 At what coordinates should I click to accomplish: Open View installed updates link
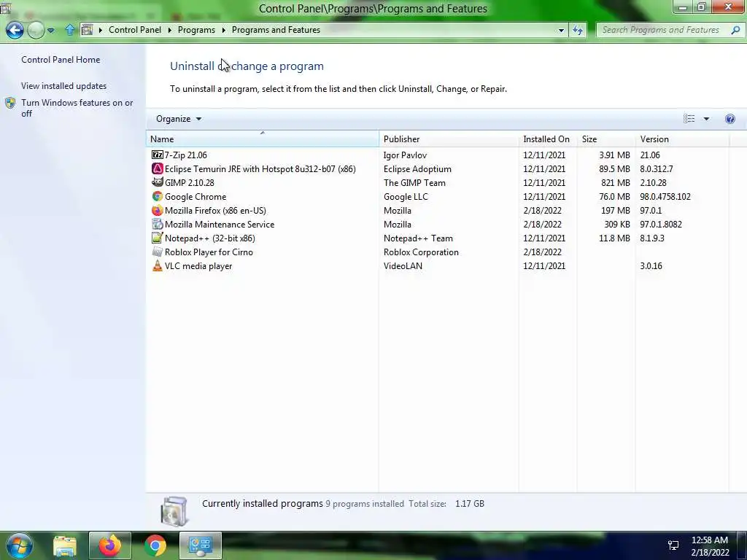coord(64,86)
